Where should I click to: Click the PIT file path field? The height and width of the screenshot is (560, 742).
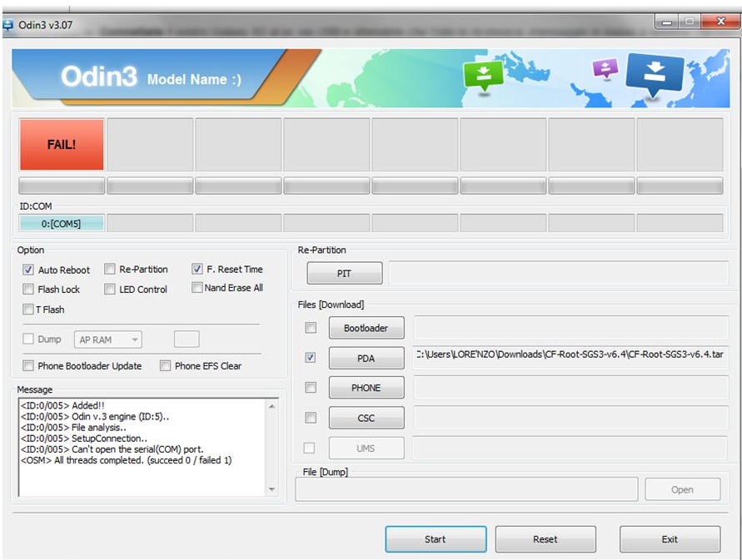click(559, 273)
